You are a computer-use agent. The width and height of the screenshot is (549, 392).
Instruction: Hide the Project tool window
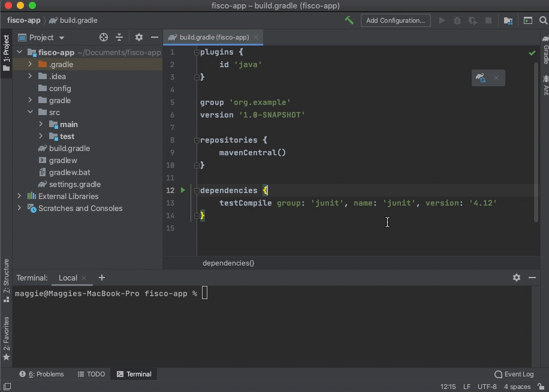[155, 37]
